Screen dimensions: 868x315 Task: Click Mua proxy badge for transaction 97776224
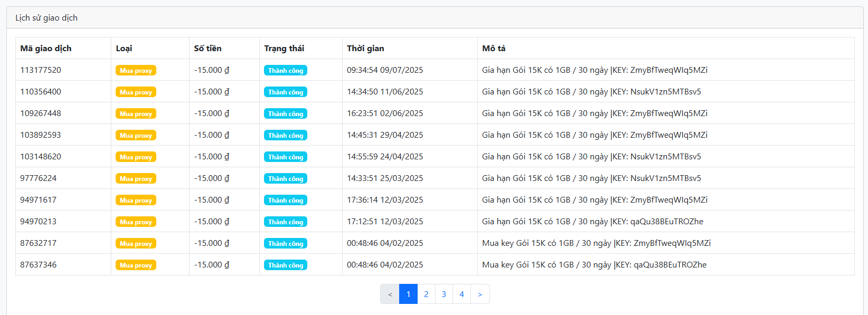[x=136, y=178]
